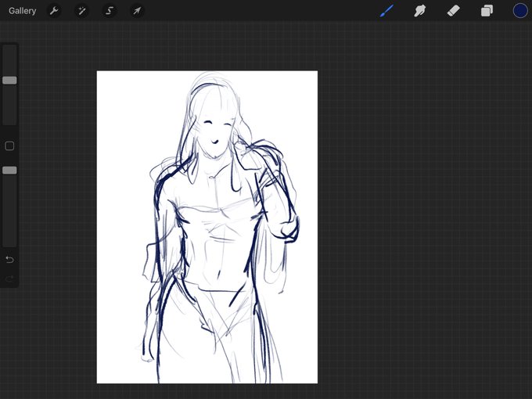Open the active color picker
The height and width of the screenshot is (399, 532).
click(x=519, y=11)
